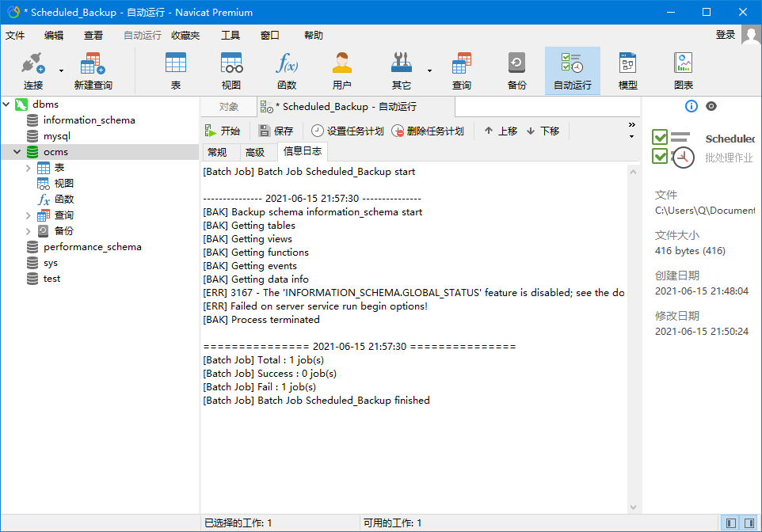Open the 用户 user management icon
Screen dimensions: 762x532
[x=342, y=70]
